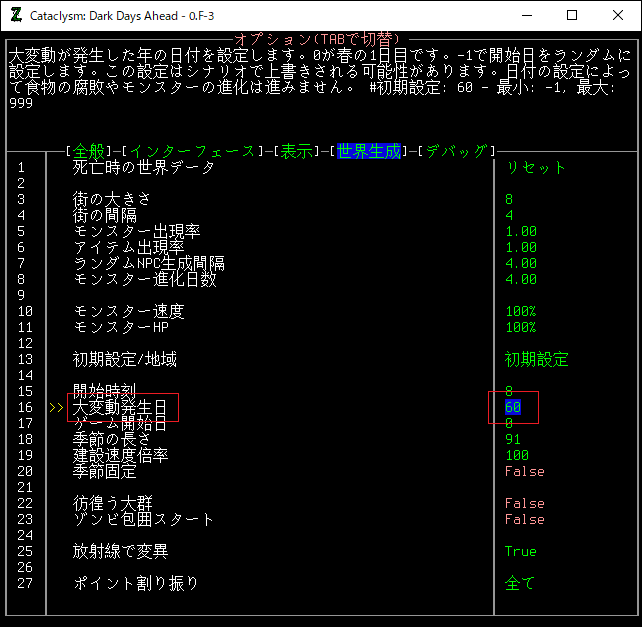Select the 大変動発生日 option row
The image size is (642, 627).
pyautogui.click(x=120, y=407)
